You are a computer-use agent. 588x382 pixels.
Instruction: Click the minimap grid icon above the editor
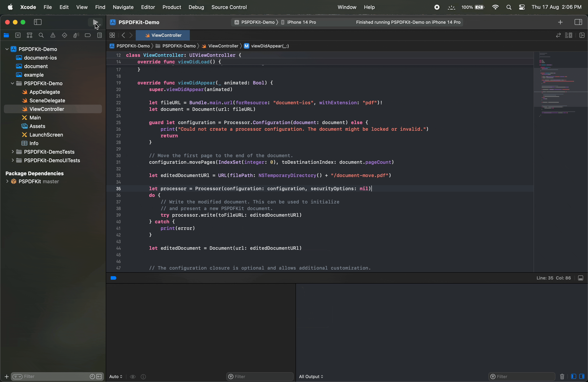112,35
